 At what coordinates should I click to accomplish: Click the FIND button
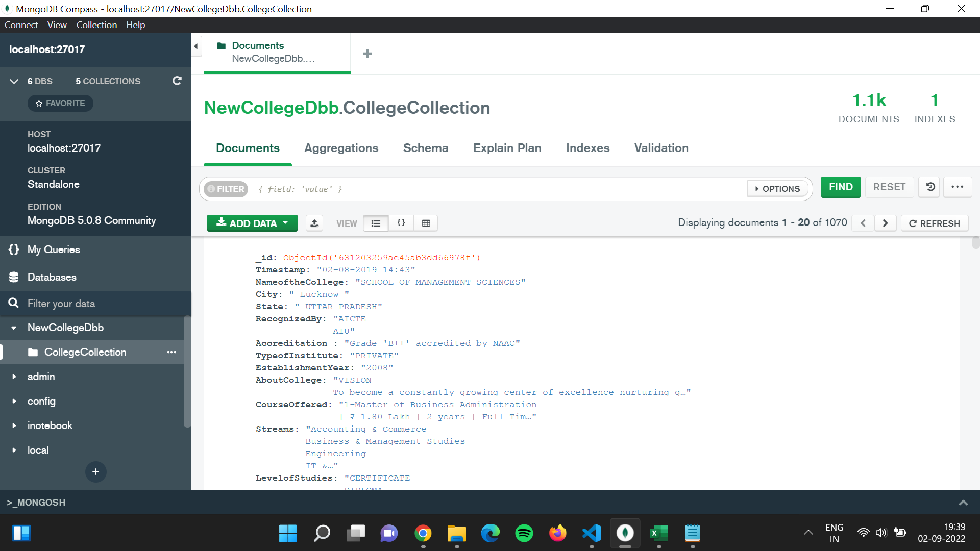coord(840,187)
